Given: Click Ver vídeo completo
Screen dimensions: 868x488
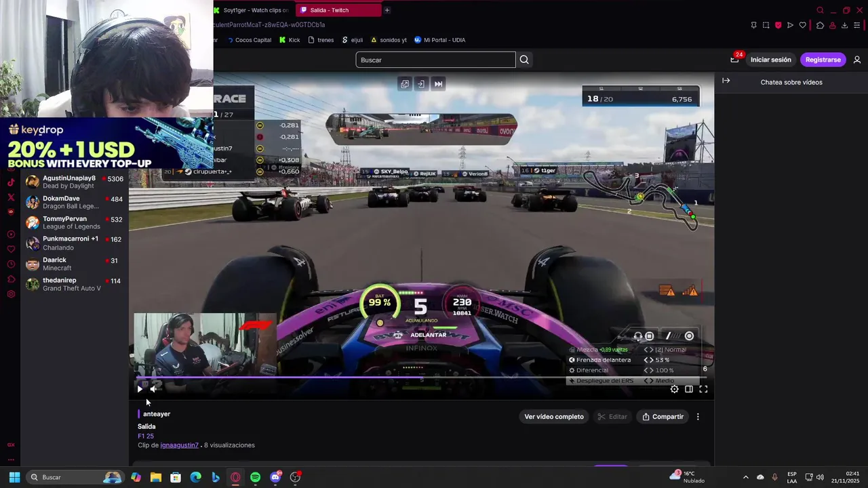Looking at the screenshot, I should pos(554,417).
